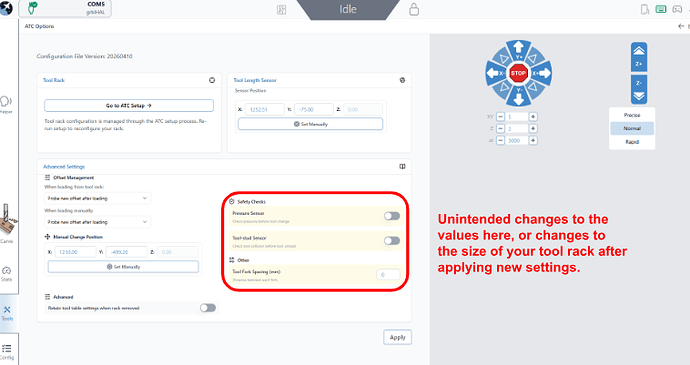Click the Sensor Position X field

264,110
